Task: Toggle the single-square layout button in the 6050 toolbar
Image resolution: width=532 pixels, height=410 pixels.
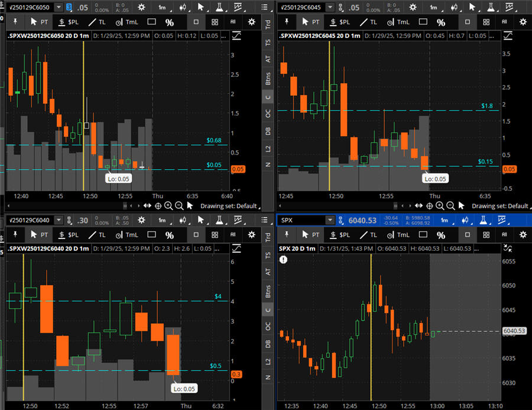Action: tap(196, 22)
